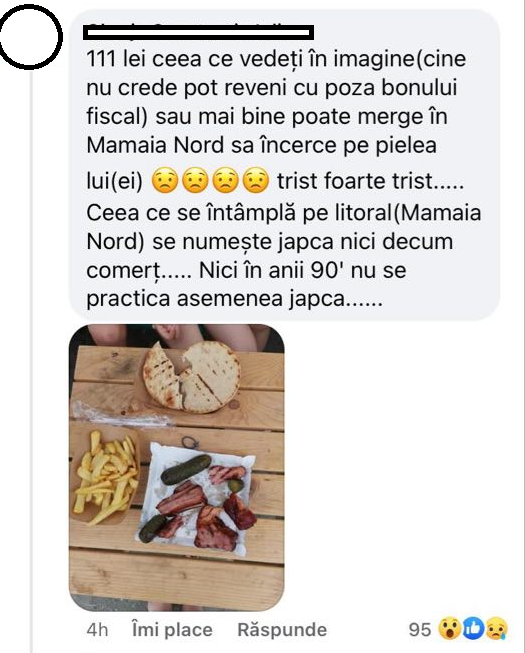Click the french fries in the photo
Image resolution: width=525 pixels, height=653 pixels.
pos(106,477)
